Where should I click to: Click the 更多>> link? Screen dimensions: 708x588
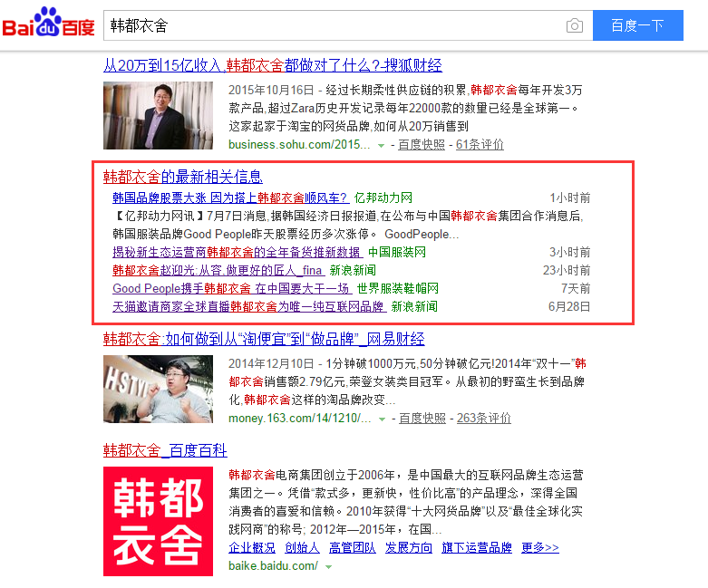[x=540, y=547]
